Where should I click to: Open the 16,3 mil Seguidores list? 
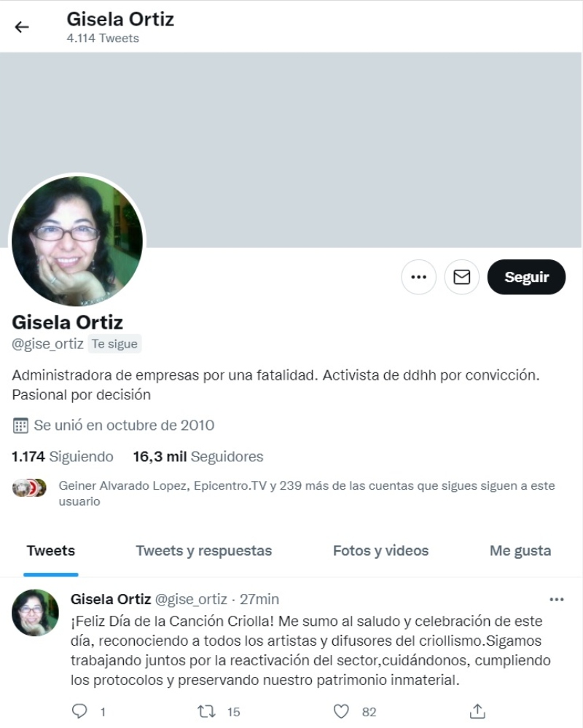tap(198, 457)
